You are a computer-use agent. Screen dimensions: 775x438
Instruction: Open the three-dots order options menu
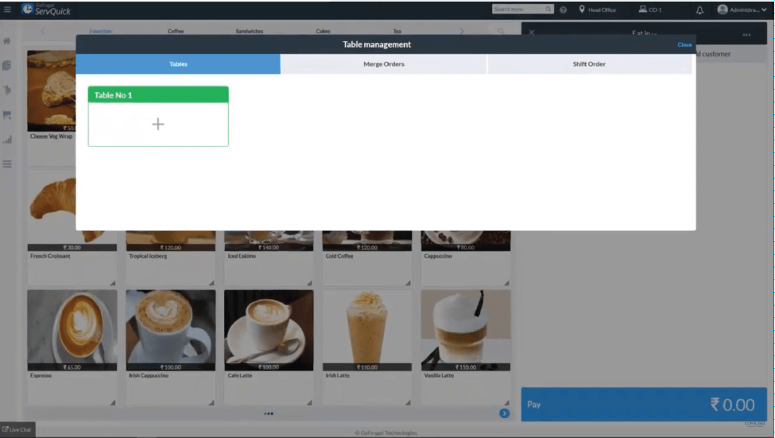click(746, 35)
